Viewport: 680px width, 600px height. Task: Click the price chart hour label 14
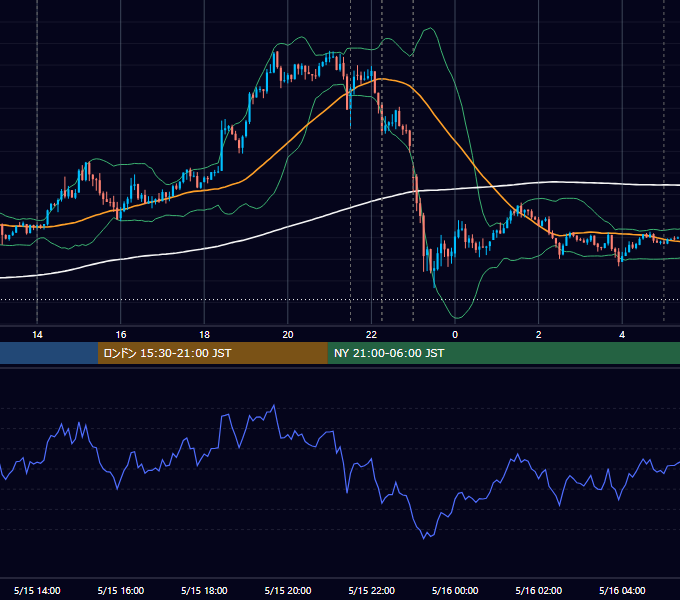point(37,335)
